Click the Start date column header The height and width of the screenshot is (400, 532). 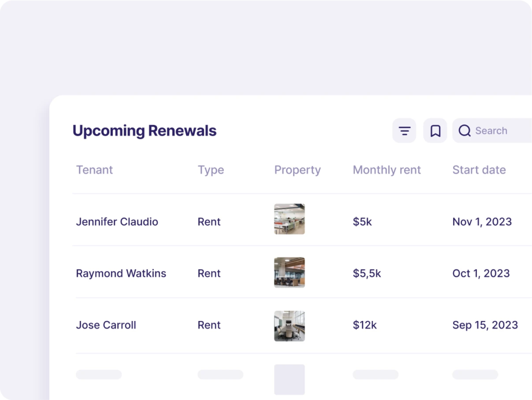pyautogui.click(x=478, y=170)
